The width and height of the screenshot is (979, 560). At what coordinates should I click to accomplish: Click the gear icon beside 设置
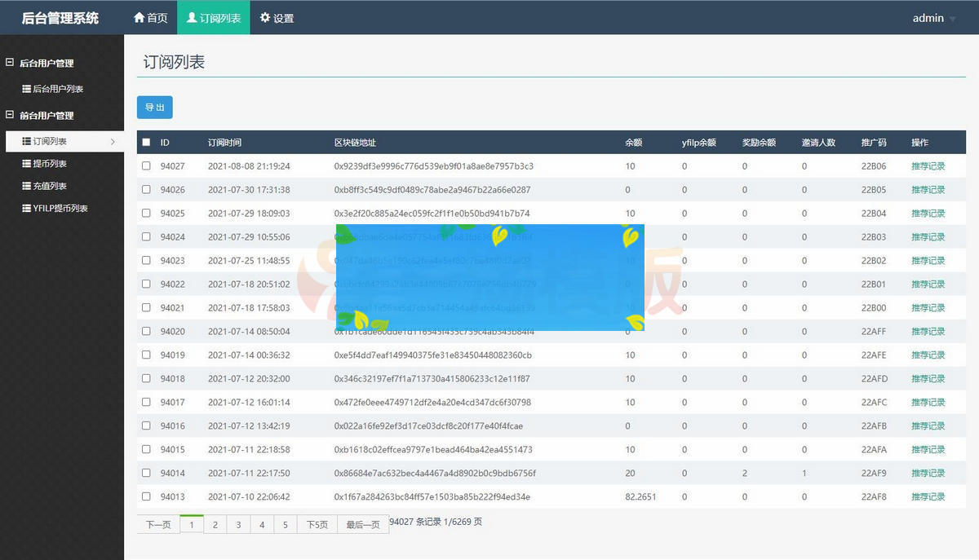(265, 18)
